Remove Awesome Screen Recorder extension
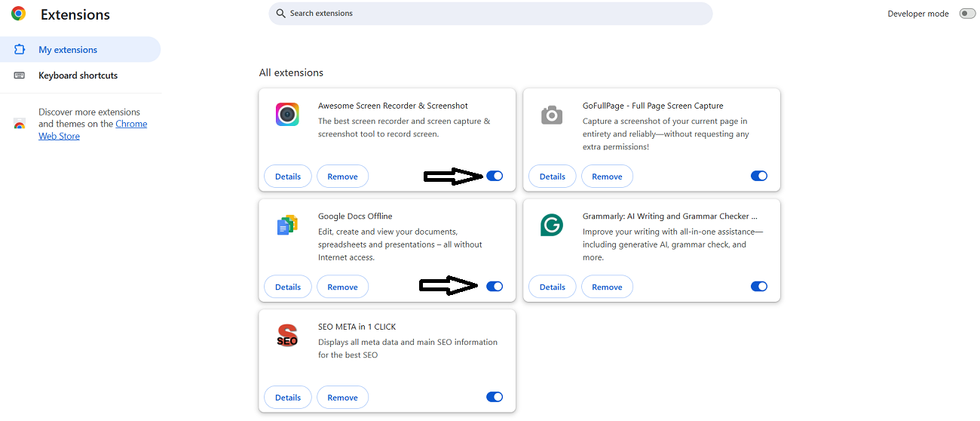The image size is (980, 421). point(342,177)
